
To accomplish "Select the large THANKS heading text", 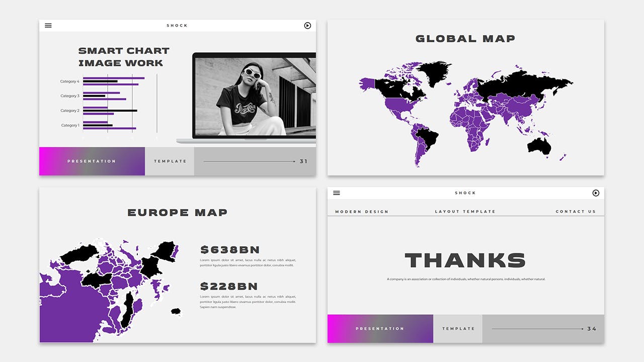I will point(465,260).
